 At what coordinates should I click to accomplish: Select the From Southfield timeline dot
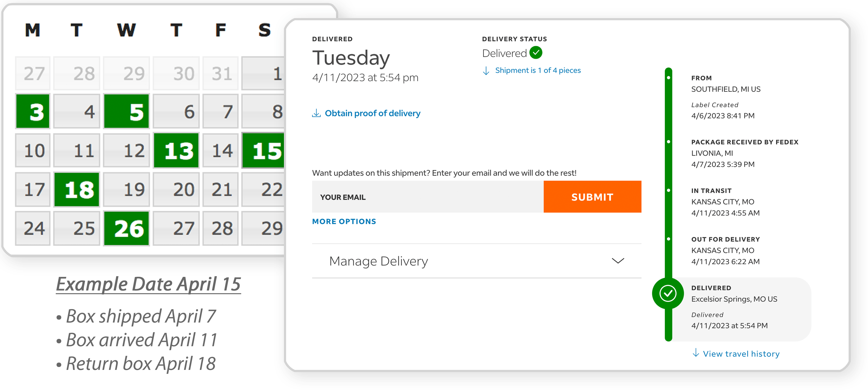tap(668, 78)
